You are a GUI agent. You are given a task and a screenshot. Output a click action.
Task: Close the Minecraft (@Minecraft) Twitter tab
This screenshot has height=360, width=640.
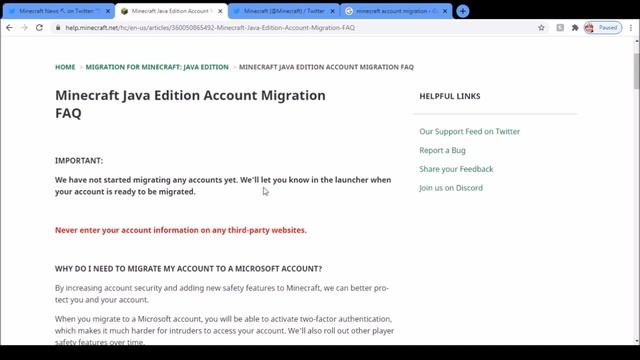332,11
